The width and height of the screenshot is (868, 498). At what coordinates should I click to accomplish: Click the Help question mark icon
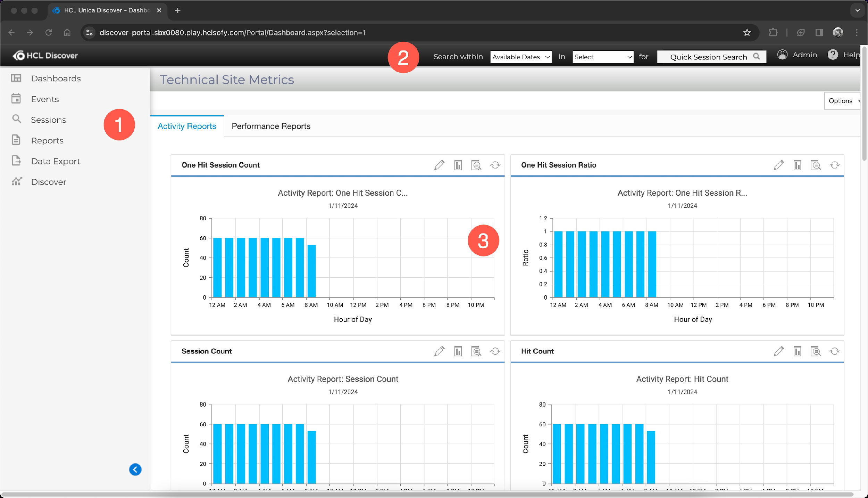click(x=833, y=55)
